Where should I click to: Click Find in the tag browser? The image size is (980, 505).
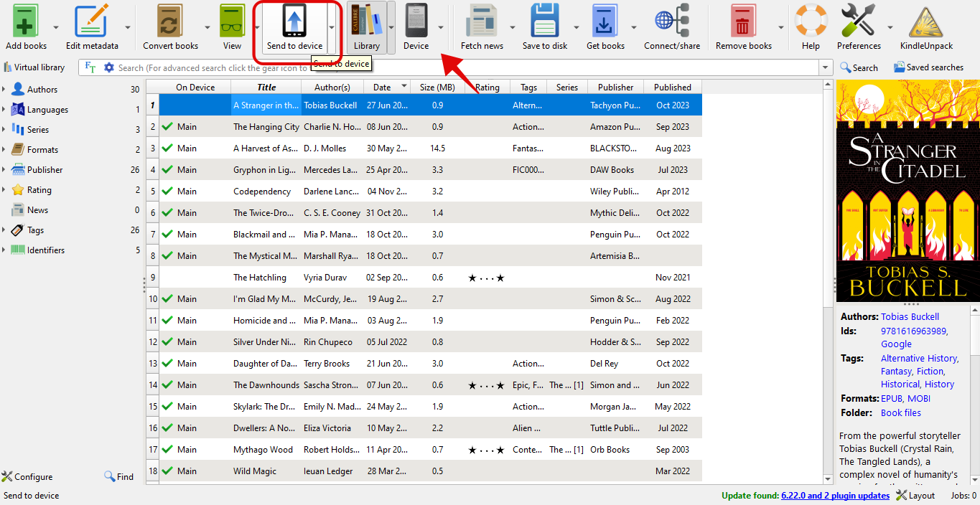[119, 476]
